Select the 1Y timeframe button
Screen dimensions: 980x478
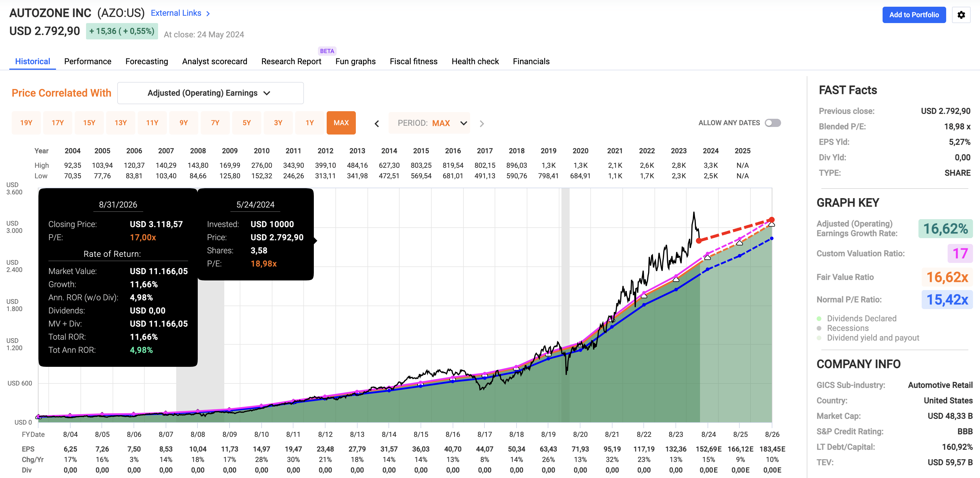tap(310, 123)
